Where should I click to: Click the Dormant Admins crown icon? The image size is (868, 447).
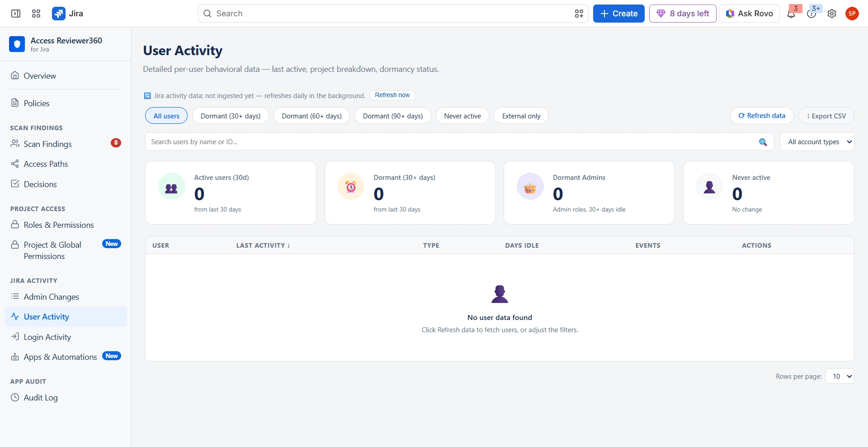(x=530, y=186)
